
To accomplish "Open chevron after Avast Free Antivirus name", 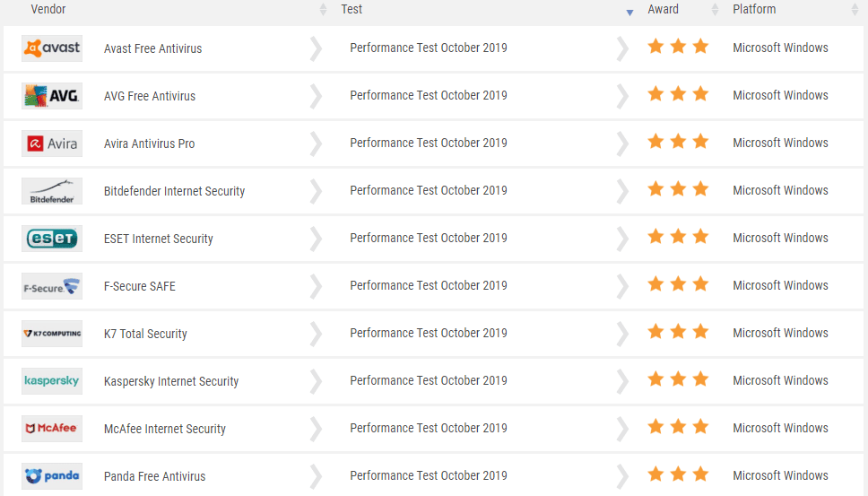I will click(x=316, y=48).
